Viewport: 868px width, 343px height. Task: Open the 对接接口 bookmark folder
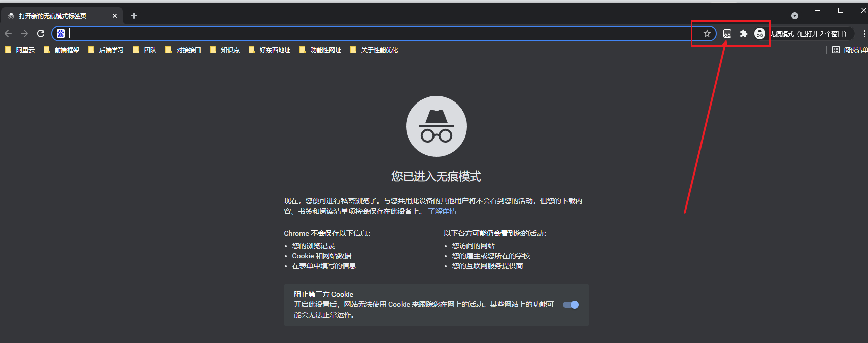183,50
